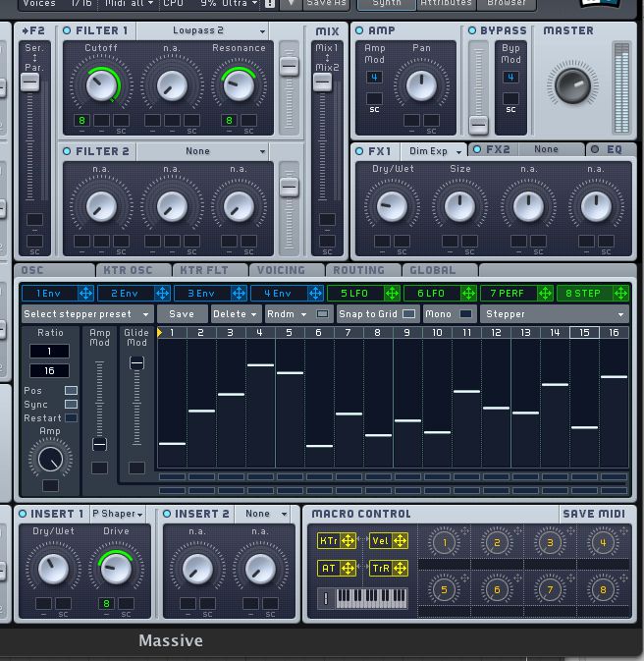Open the Insert 1 P Shaper dropdown

(118, 514)
